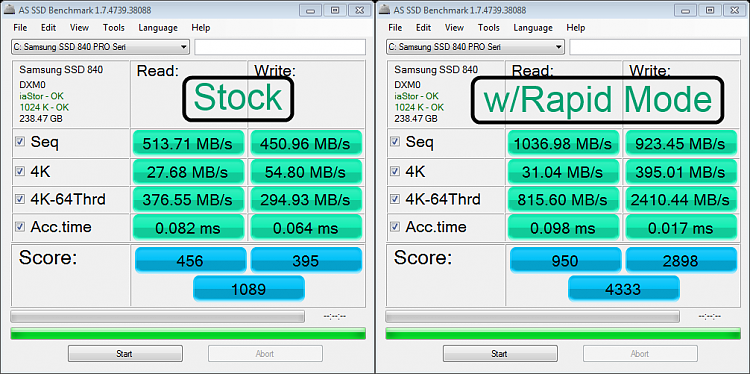Open drive dropdown in the left window

click(x=100, y=47)
